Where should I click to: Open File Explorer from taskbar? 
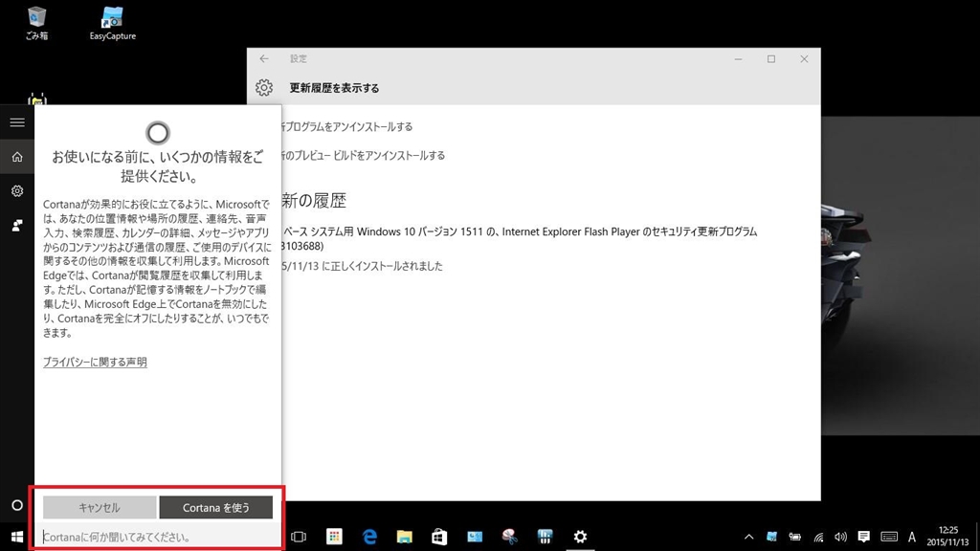pyautogui.click(x=405, y=537)
